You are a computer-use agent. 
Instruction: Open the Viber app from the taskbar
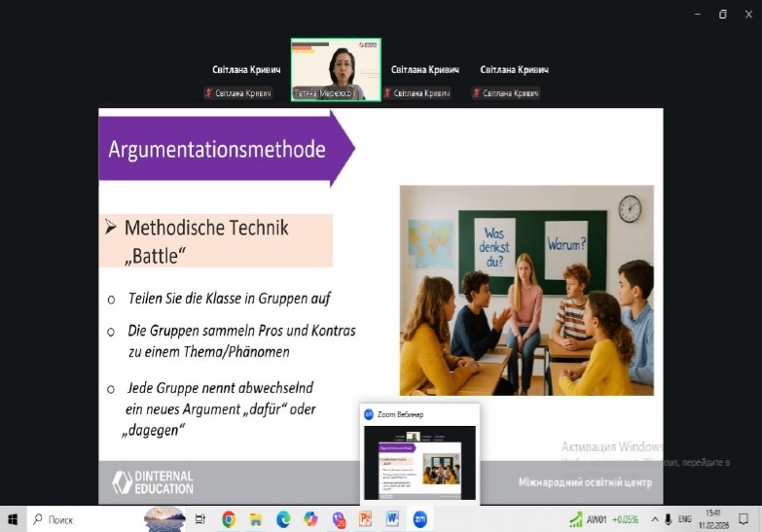[x=339, y=519]
